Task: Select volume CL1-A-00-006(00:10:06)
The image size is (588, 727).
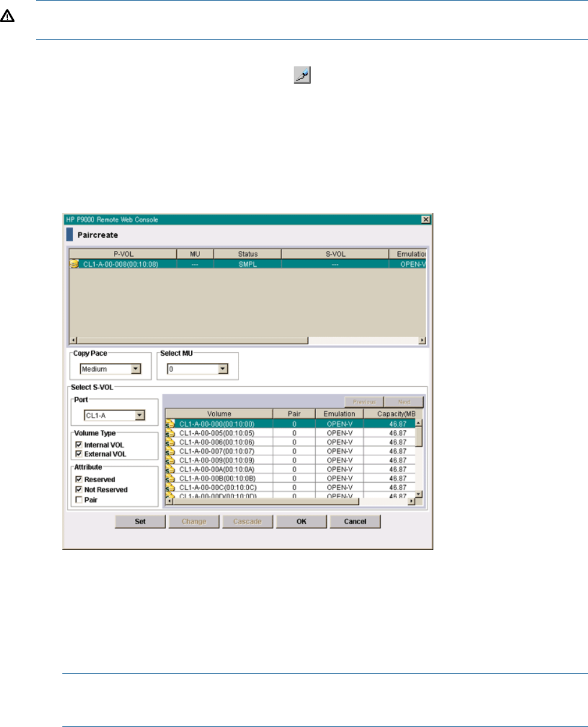Action: pyautogui.click(x=290, y=442)
